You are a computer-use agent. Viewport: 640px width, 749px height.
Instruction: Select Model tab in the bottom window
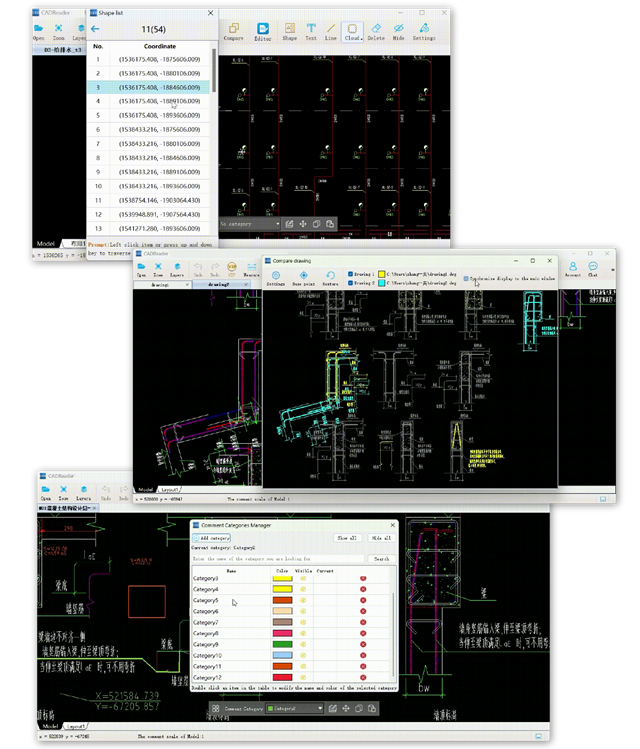[51, 726]
